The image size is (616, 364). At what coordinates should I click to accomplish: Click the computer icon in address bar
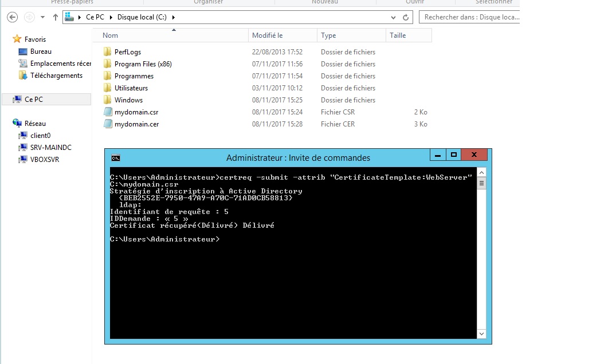pyautogui.click(x=69, y=17)
